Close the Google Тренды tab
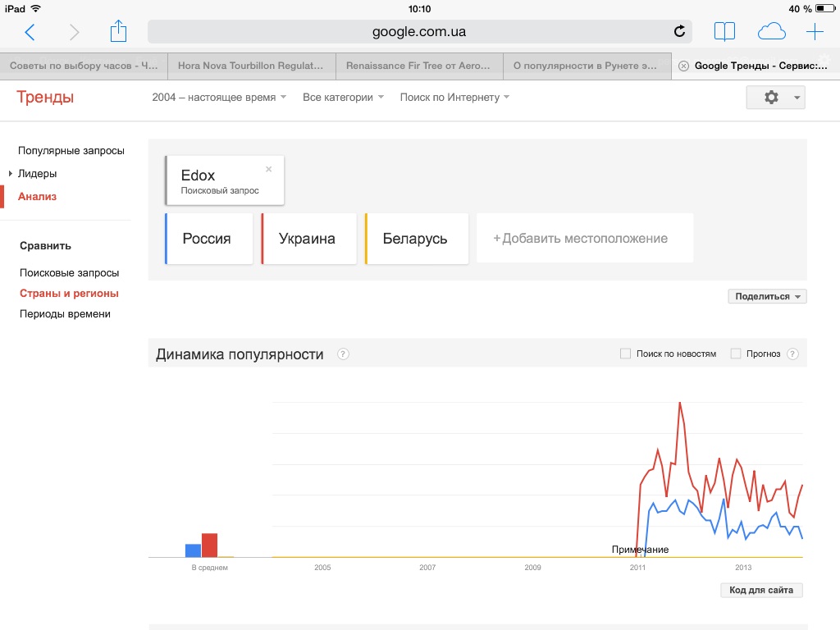840x630 pixels. (683, 66)
